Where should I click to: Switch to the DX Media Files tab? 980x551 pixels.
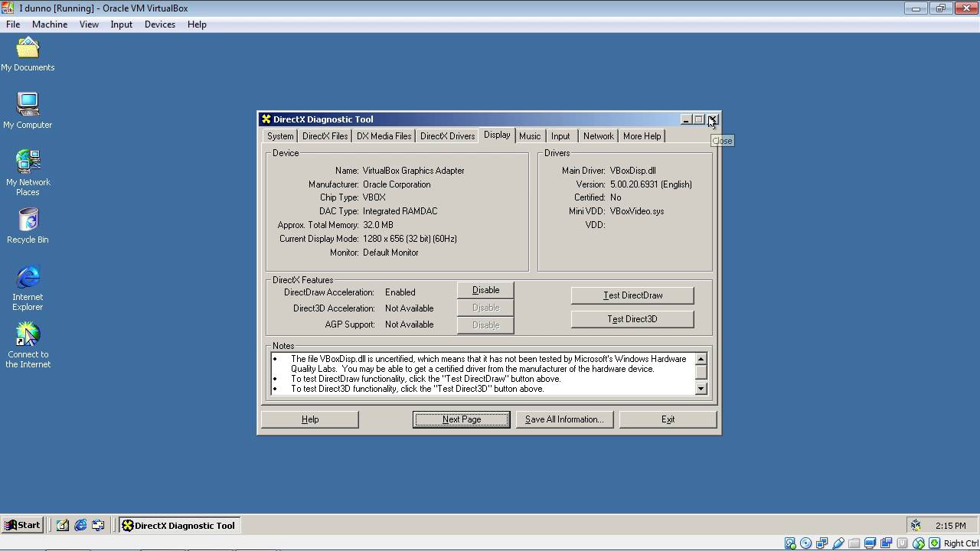(x=384, y=136)
